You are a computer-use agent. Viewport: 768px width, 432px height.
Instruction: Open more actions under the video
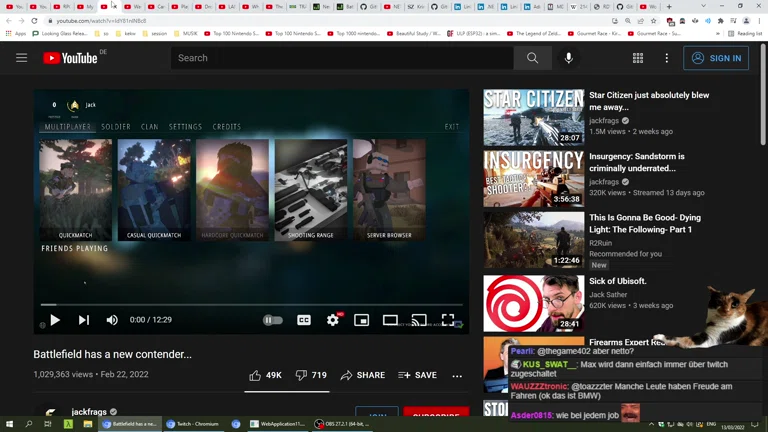pos(457,376)
